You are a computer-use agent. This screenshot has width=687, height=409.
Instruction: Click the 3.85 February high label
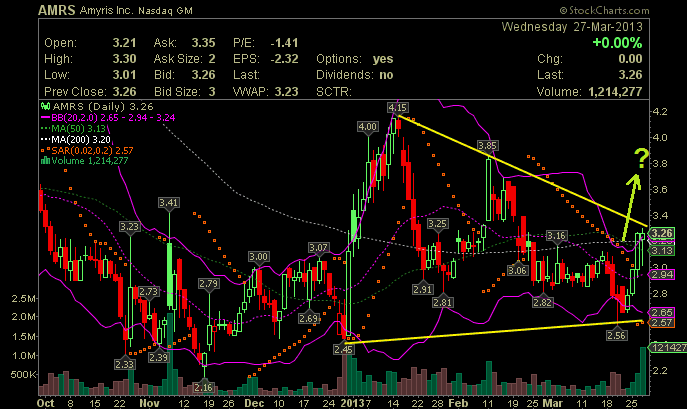click(487, 146)
